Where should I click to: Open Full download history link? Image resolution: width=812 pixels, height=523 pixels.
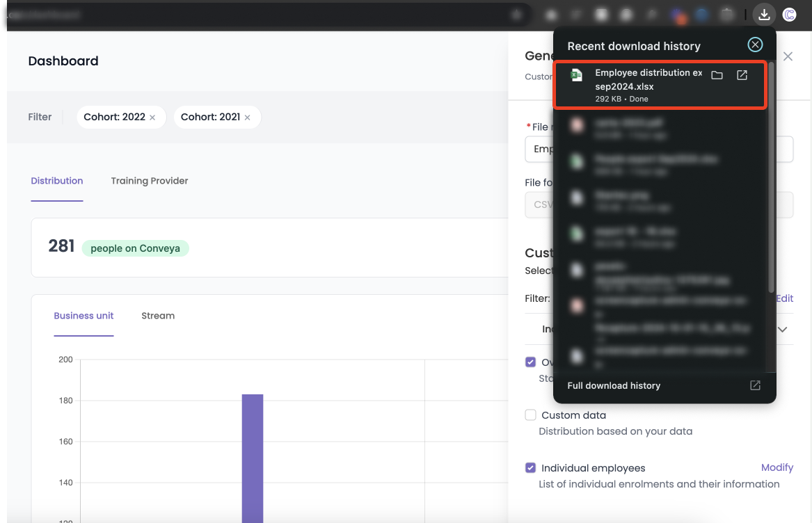tap(614, 386)
